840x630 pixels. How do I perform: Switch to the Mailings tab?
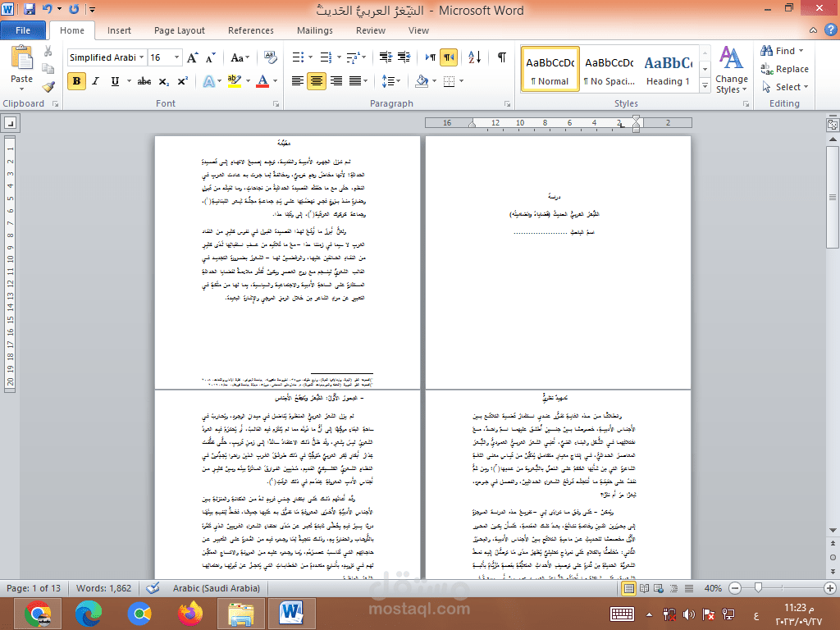coord(315,30)
